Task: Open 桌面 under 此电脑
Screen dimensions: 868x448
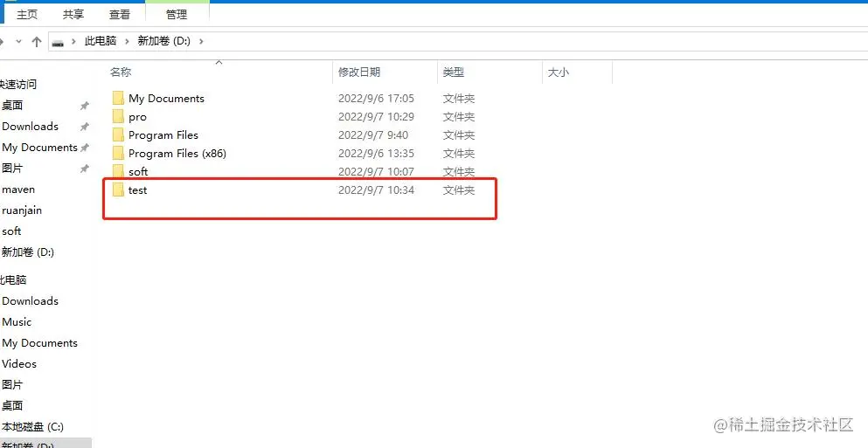Action: [x=12, y=406]
